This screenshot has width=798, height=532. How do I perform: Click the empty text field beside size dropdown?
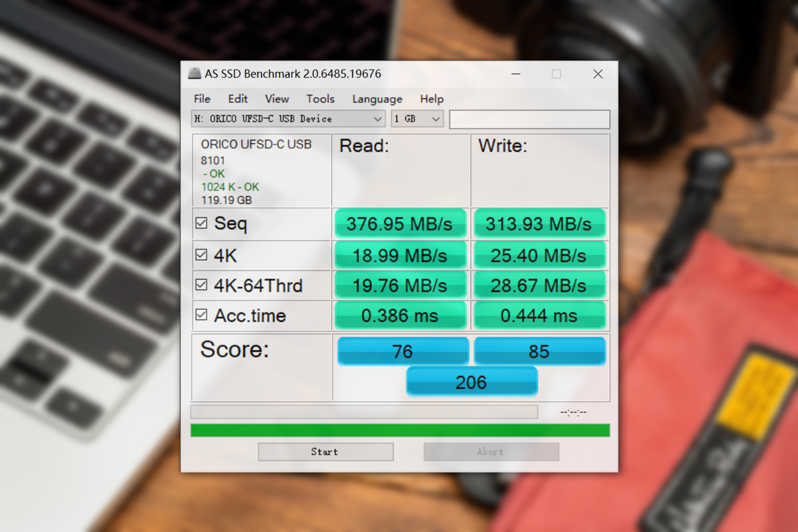click(529, 119)
